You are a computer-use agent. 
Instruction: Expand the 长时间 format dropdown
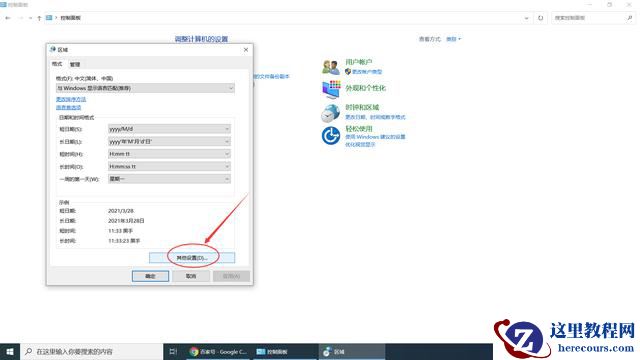pyautogui.click(x=169, y=167)
